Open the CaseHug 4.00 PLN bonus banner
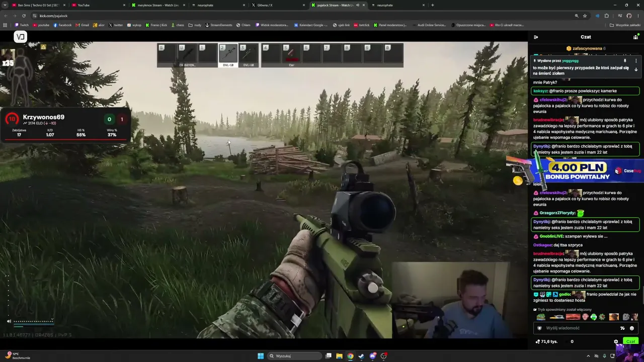The width and height of the screenshot is (644, 362). (x=579, y=171)
